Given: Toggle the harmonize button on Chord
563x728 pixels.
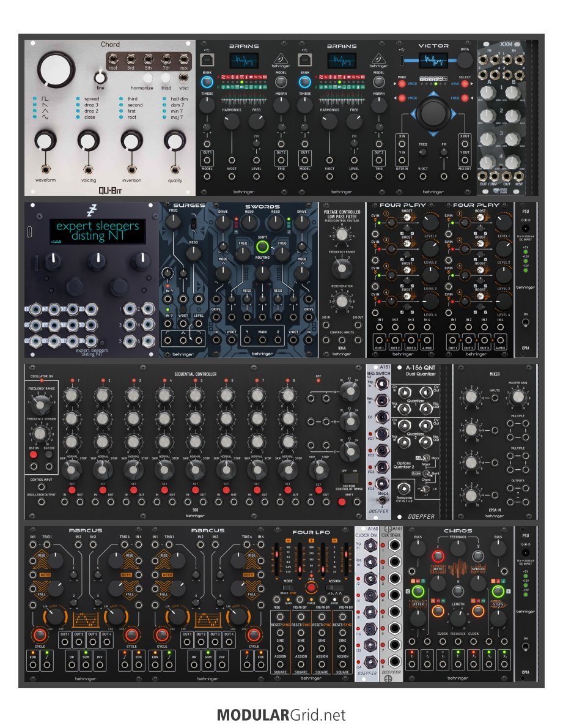Looking at the screenshot, I should click(148, 78).
